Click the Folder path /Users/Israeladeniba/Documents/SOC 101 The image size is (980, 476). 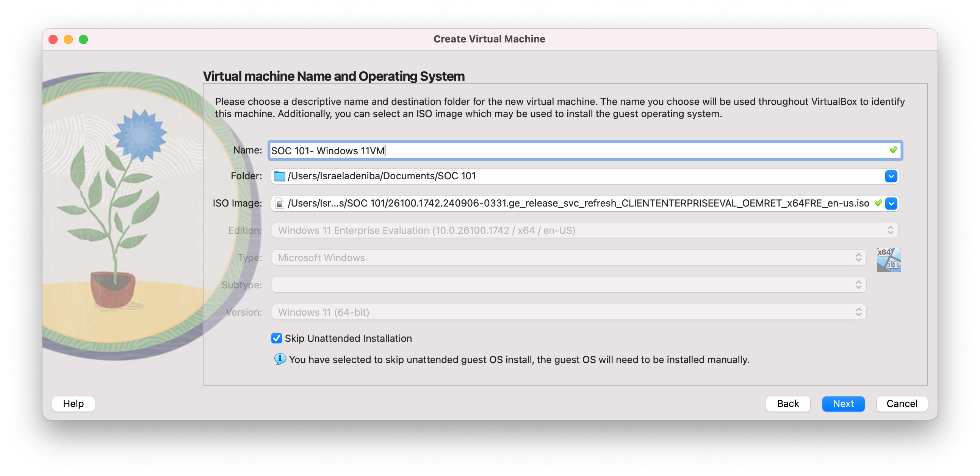tap(382, 176)
